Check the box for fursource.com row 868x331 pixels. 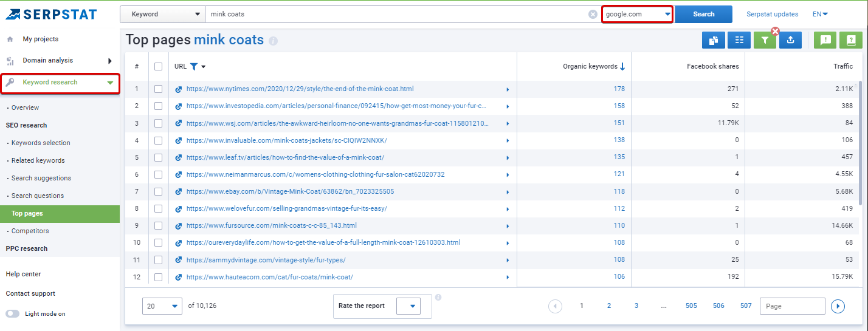pyautogui.click(x=159, y=225)
